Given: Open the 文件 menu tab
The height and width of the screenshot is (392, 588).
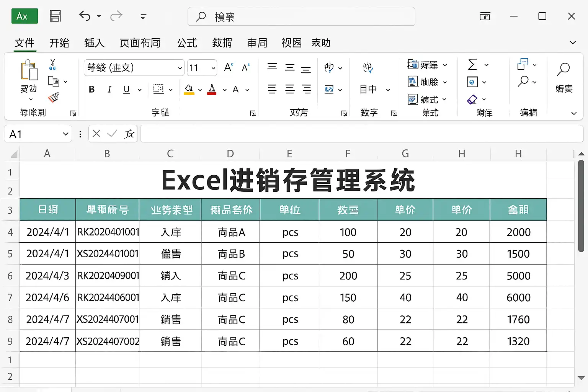Looking at the screenshot, I should (x=24, y=43).
